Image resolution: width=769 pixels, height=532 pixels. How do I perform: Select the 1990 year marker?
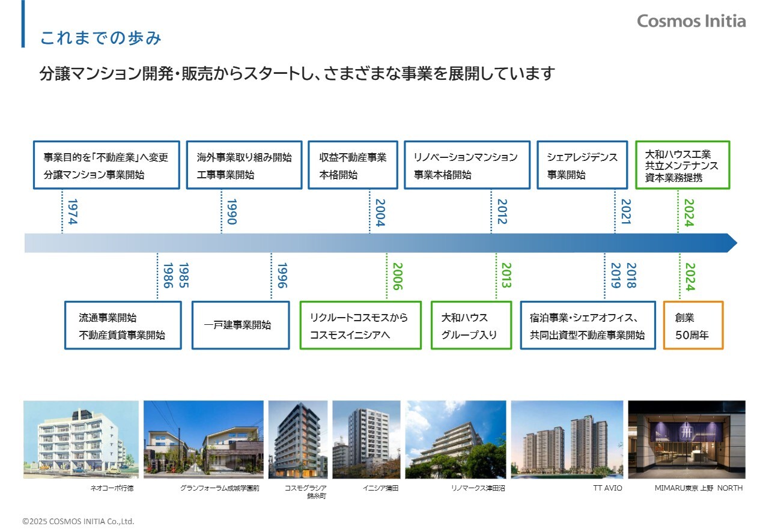pyautogui.click(x=231, y=212)
